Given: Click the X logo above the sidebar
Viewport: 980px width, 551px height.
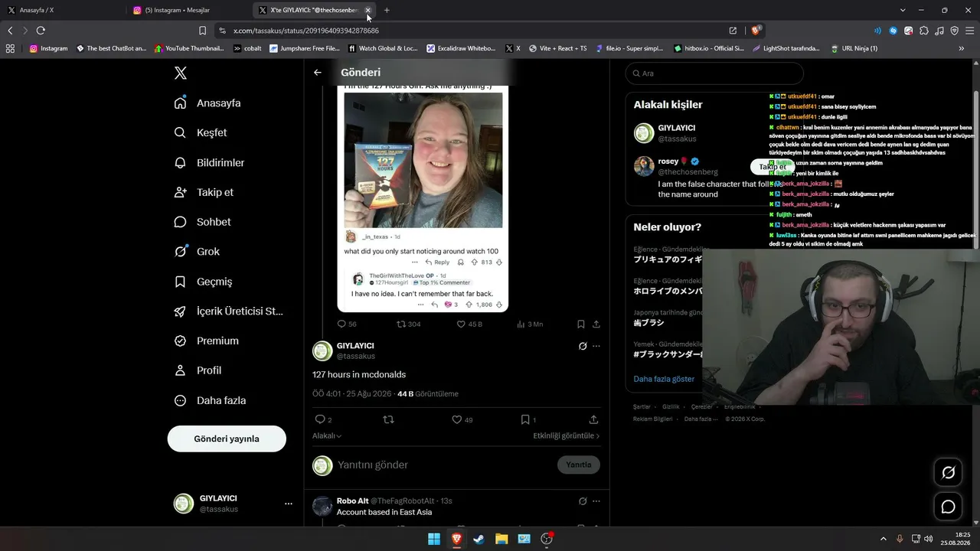Looking at the screenshot, I should point(181,73).
